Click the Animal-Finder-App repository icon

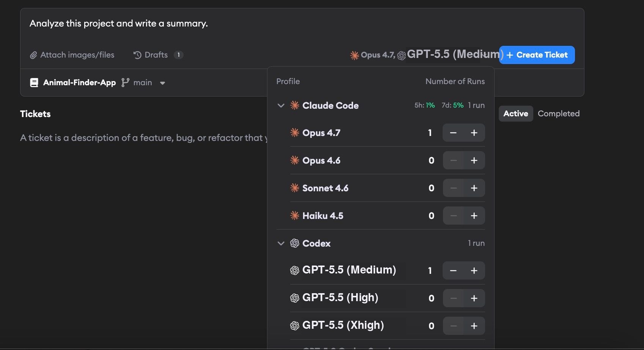(x=34, y=83)
